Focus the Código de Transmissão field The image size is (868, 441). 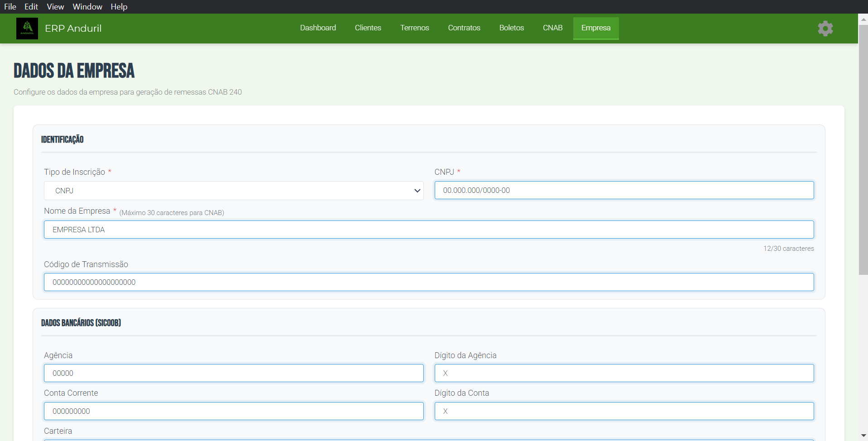point(428,282)
